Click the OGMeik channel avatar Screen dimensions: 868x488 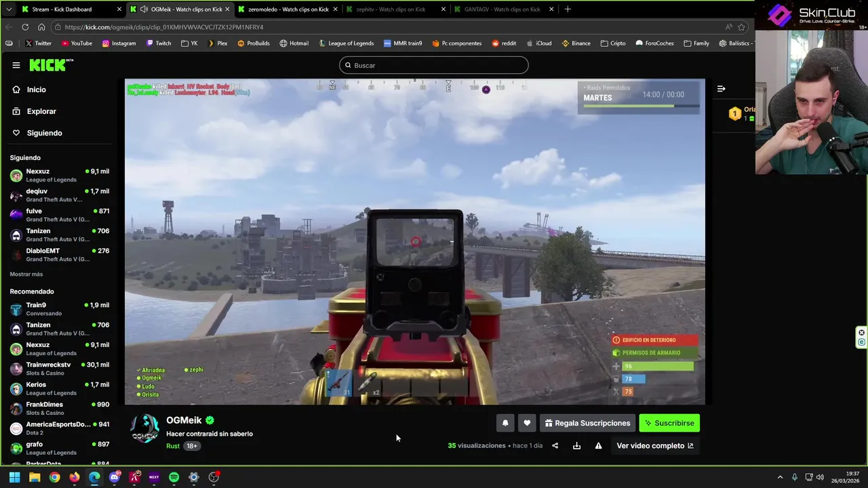(144, 430)
